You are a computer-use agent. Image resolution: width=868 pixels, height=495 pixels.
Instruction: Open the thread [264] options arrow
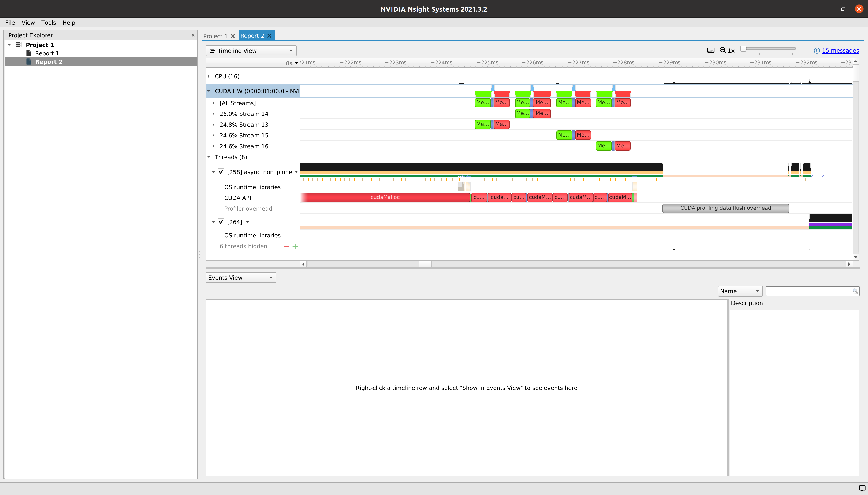point(247,222)
